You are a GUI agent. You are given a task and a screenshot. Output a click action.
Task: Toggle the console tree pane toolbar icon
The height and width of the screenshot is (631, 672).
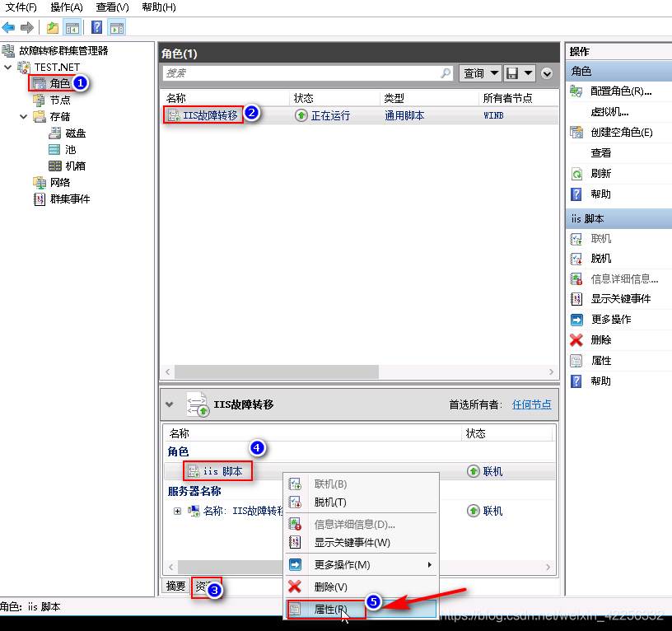click(72, 28)
